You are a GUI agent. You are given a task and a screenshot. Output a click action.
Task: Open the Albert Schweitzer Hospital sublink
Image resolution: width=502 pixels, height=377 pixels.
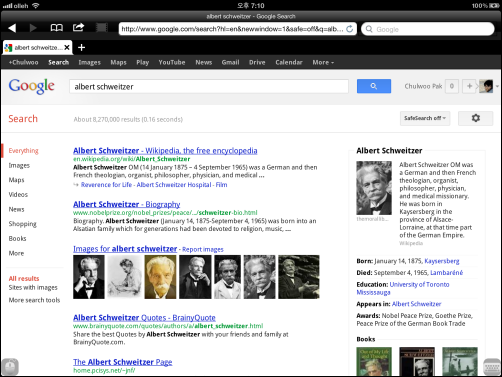click(x=174, y=185)
